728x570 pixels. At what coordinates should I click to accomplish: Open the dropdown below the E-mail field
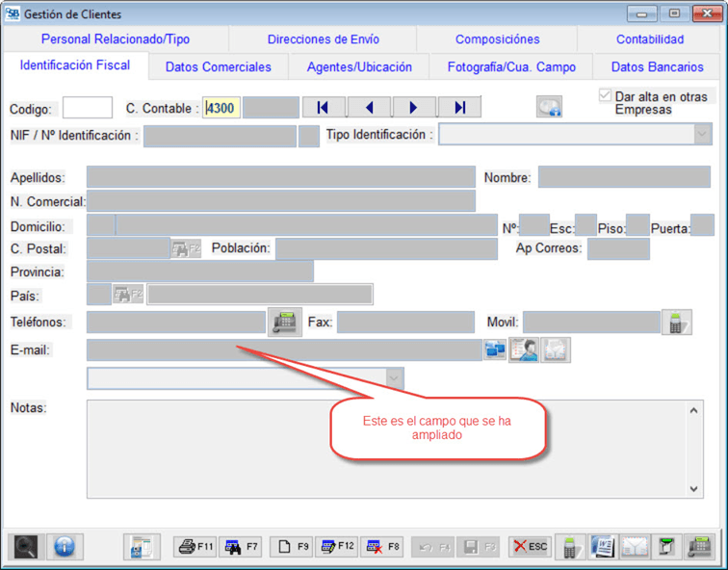pos(393,378)
